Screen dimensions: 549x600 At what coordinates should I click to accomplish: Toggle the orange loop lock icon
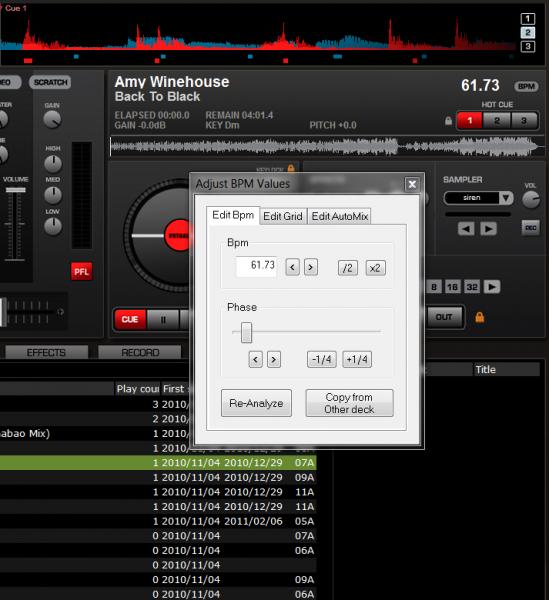click(x=480, y=317)
